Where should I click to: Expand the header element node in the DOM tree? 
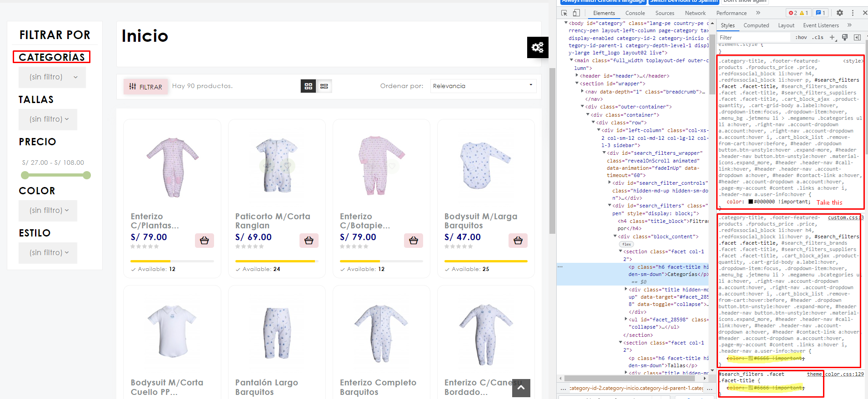(x=577, y=76)
